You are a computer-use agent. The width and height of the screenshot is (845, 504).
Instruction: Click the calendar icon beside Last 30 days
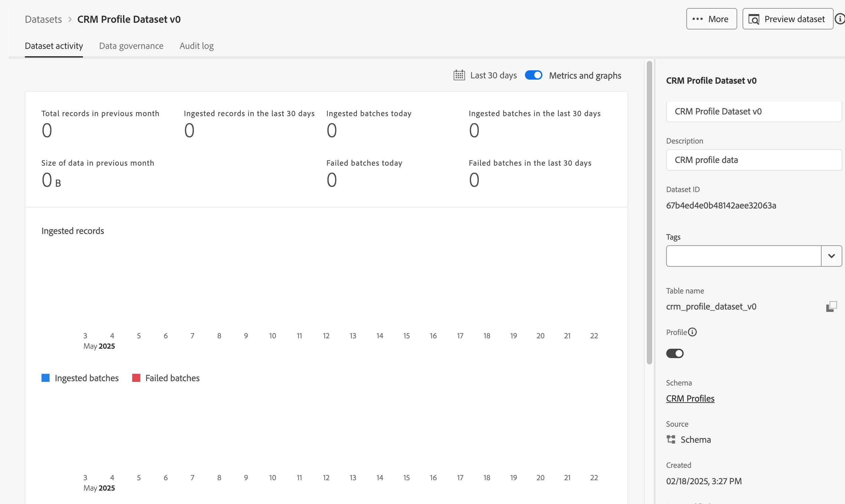(x=459, y=75)
